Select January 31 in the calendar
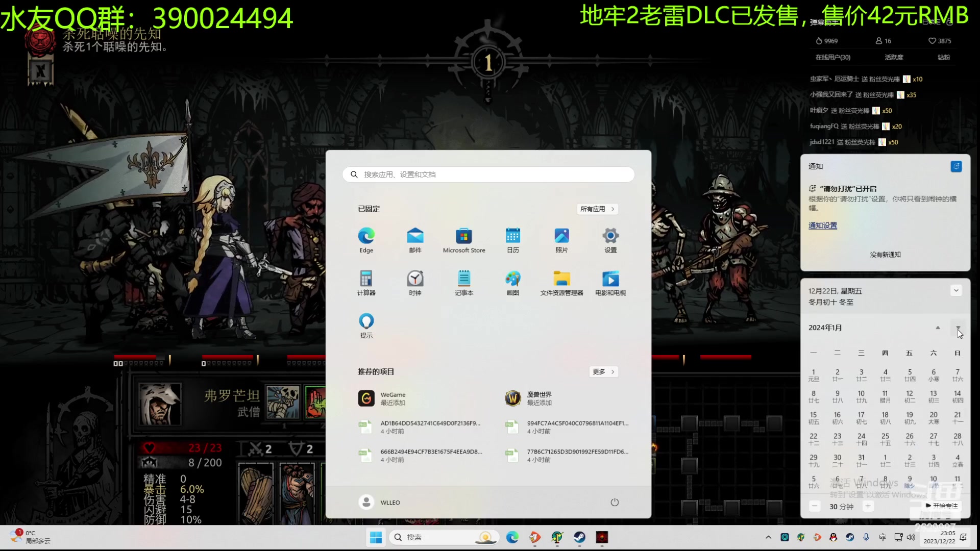This screenshot has height=551, width=980. [x=861, y=461]
